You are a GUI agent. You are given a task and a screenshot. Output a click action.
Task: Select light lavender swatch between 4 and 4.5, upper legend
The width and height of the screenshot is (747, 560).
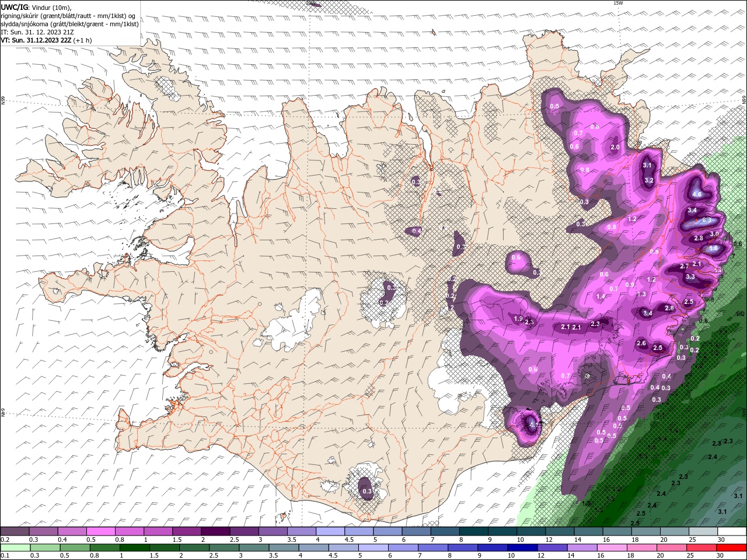[330, 531]
